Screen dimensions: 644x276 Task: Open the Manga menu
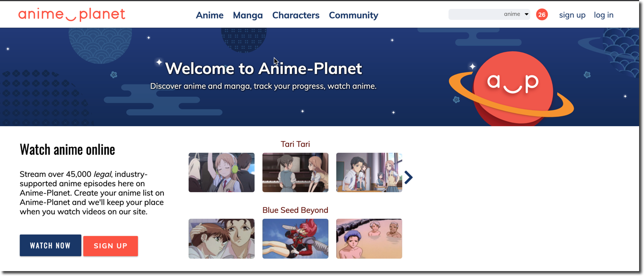[248, 15]
